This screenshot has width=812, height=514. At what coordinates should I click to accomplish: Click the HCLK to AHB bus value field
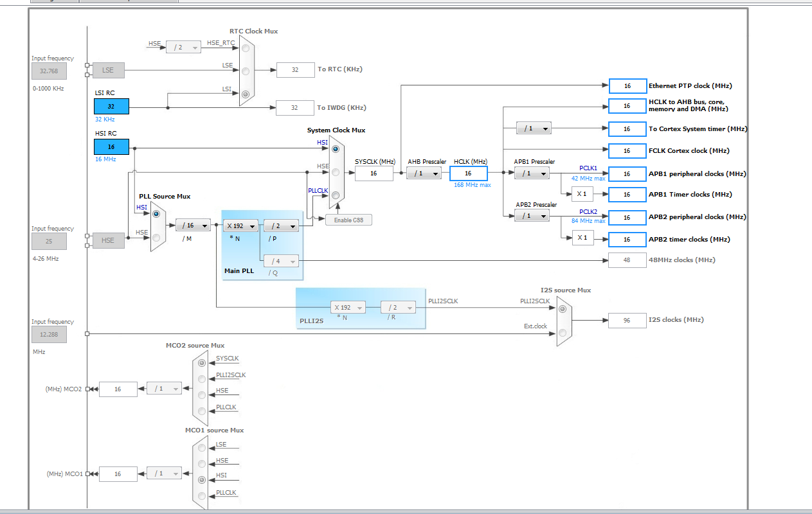click(x=627, y=106)
